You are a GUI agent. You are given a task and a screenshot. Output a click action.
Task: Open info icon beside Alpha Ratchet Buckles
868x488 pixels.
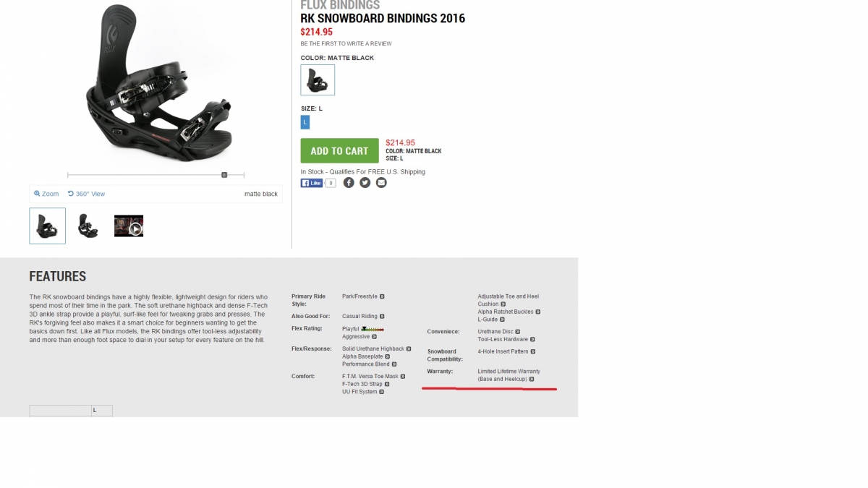538,312
